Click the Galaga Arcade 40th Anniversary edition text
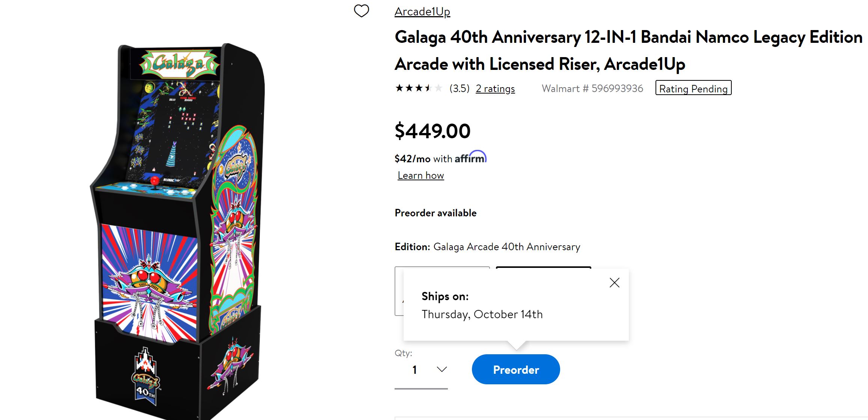This screenshot has width=868, height=420. (x=506, y=247)
